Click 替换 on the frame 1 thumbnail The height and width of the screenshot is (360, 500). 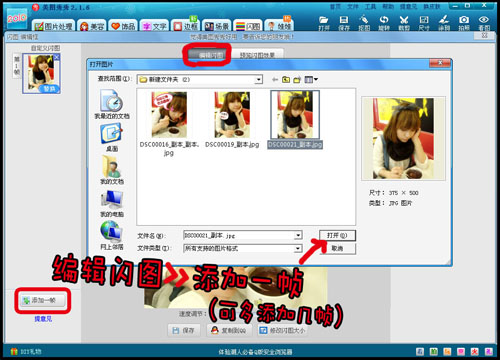(x=50, y=89)
